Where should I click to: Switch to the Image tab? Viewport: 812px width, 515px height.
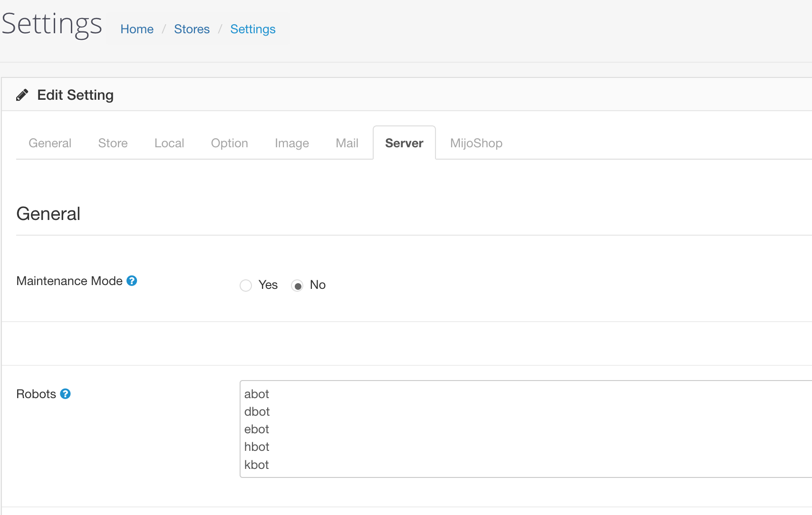coord(292,143)
